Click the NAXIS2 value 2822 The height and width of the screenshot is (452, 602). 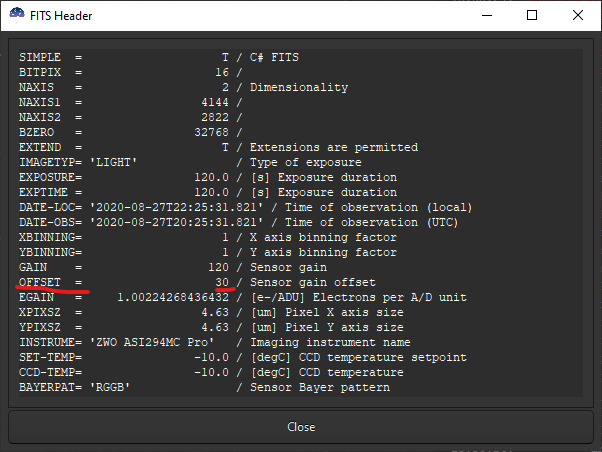214,118
